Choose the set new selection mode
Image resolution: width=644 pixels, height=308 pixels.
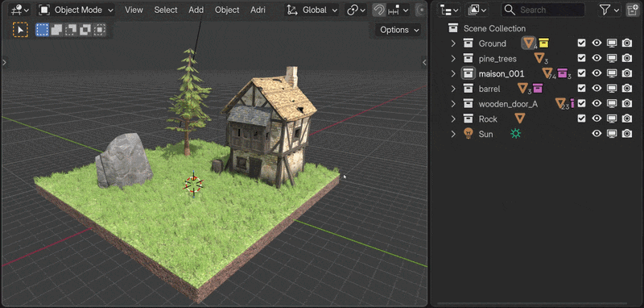[42, 30]
